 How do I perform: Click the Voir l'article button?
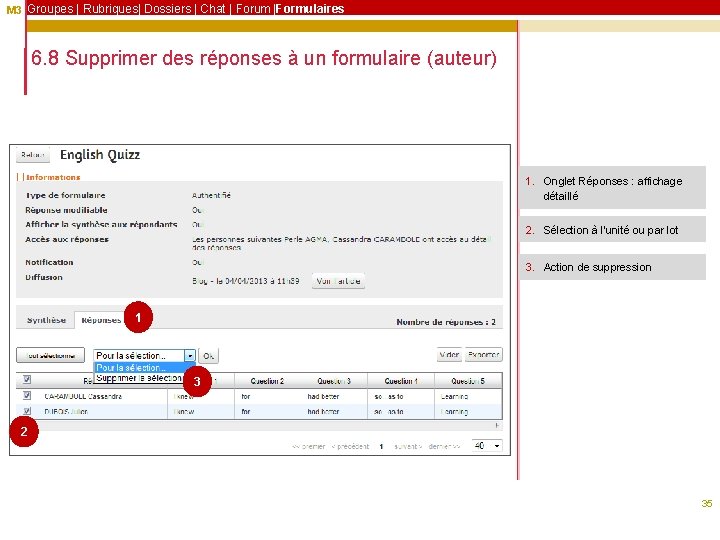(338, 281)
